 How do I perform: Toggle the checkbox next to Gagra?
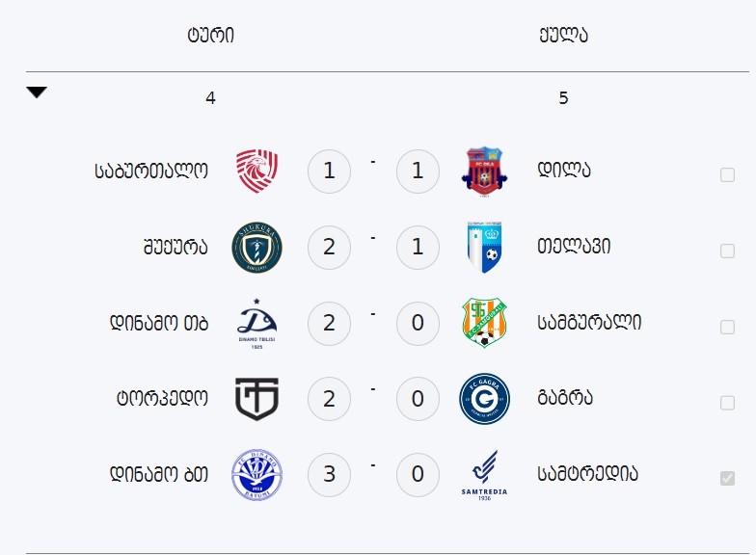[x=727, y=403]
